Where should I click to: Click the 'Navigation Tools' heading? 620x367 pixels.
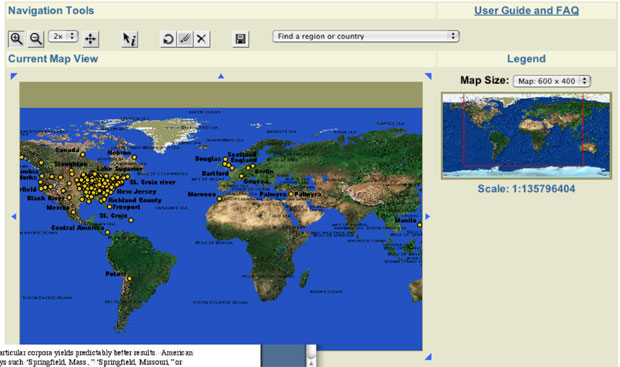point(51,11)
